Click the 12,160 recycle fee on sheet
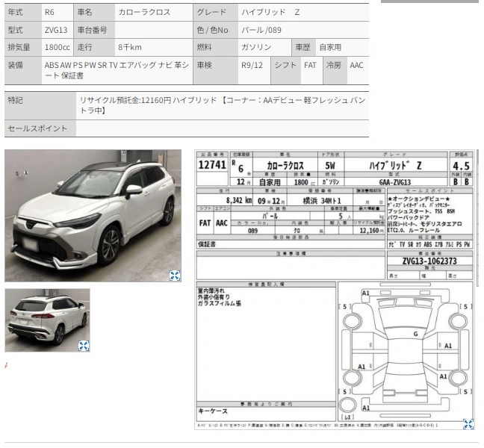The image size is (484, 448). [370, 231]
